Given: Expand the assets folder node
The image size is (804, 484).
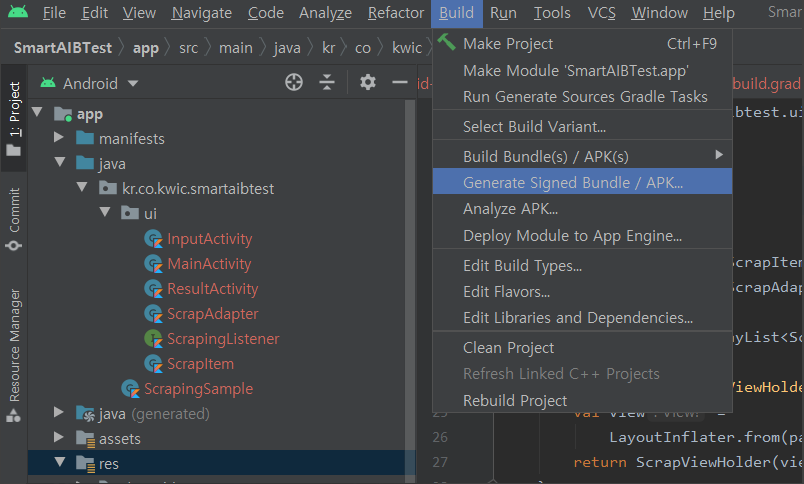Looking at the screenshot, I should click(58, 437).
